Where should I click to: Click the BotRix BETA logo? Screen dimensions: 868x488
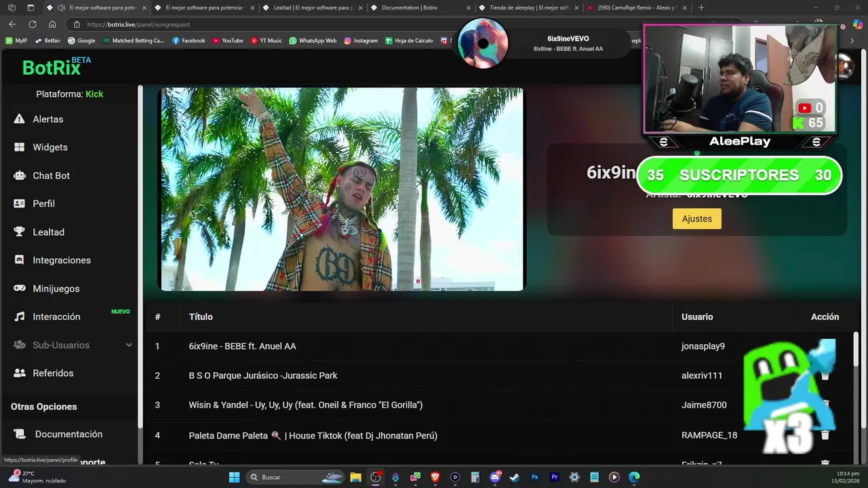[x=56, y=66]
